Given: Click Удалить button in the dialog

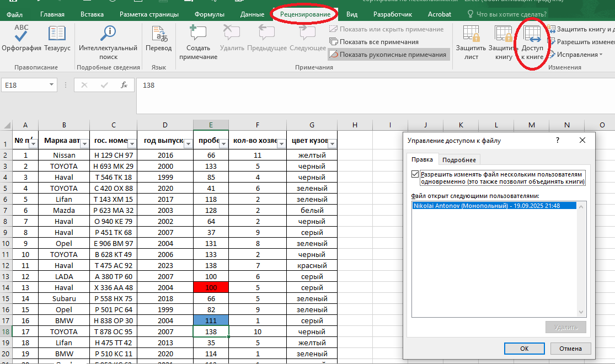Looking at the screenshot, I should coord(565,327).
